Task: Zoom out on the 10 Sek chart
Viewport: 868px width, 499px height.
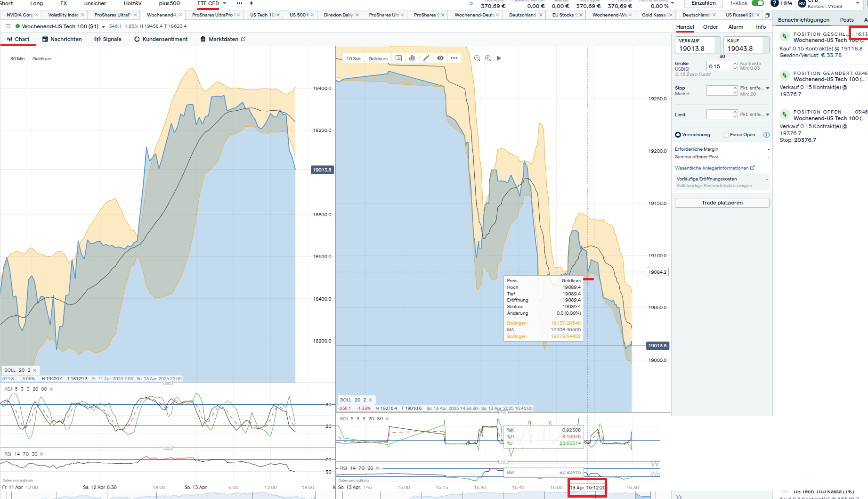Action: (x=477, y=58)
